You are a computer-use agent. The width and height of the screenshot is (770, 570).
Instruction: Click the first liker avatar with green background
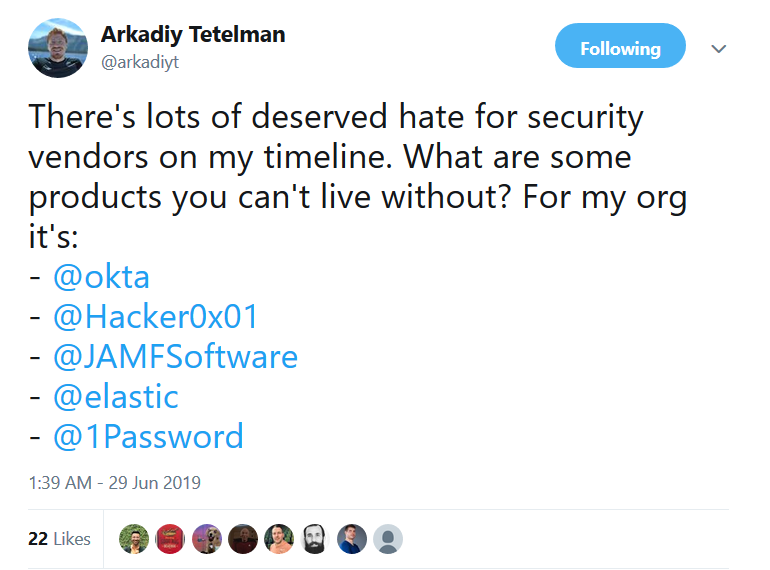[134, 539]
